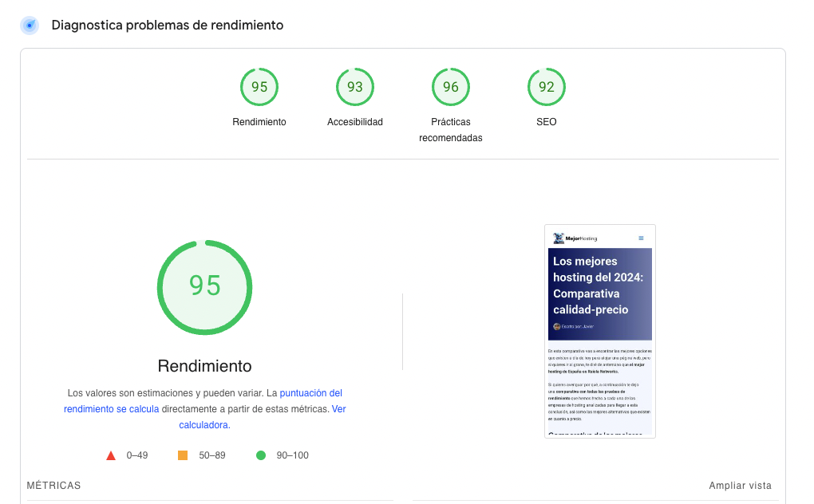Click the Lighthouse icon beside the page title
This screenshot has height=504, width=814.
point(30,25)
